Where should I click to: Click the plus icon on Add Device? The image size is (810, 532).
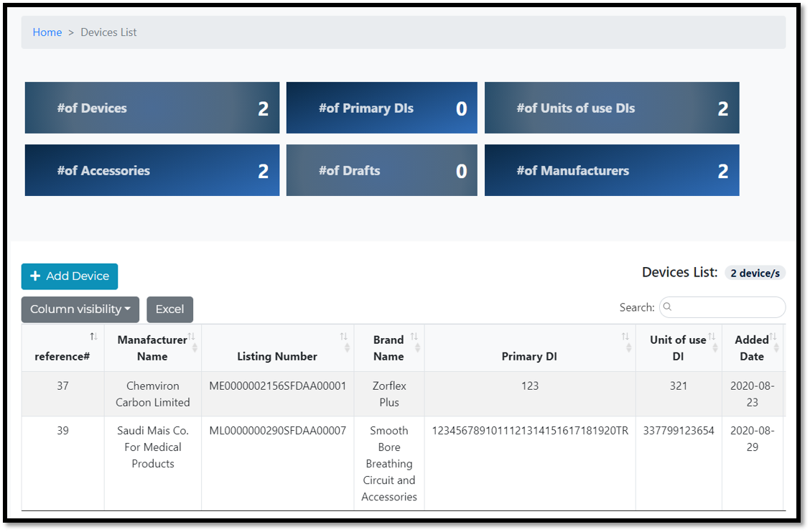point(35,276)
